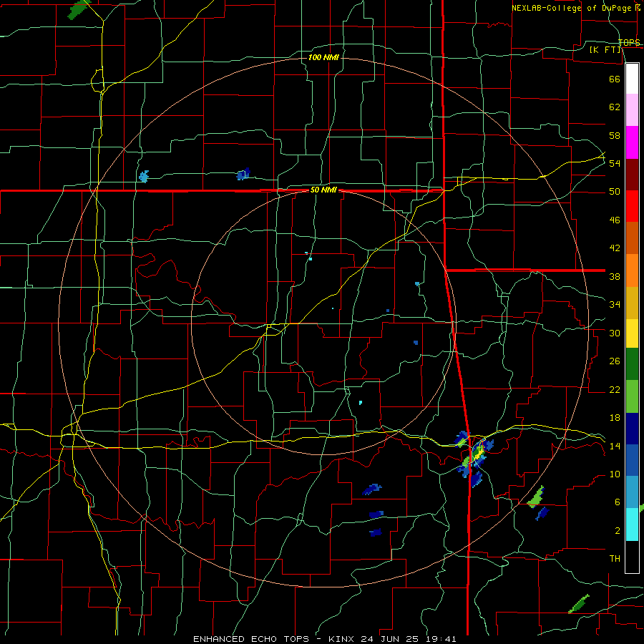The width and height of the screenshot is (644, 644).
Task: Click the "[K FT]" units label
Action: (605, 49)
